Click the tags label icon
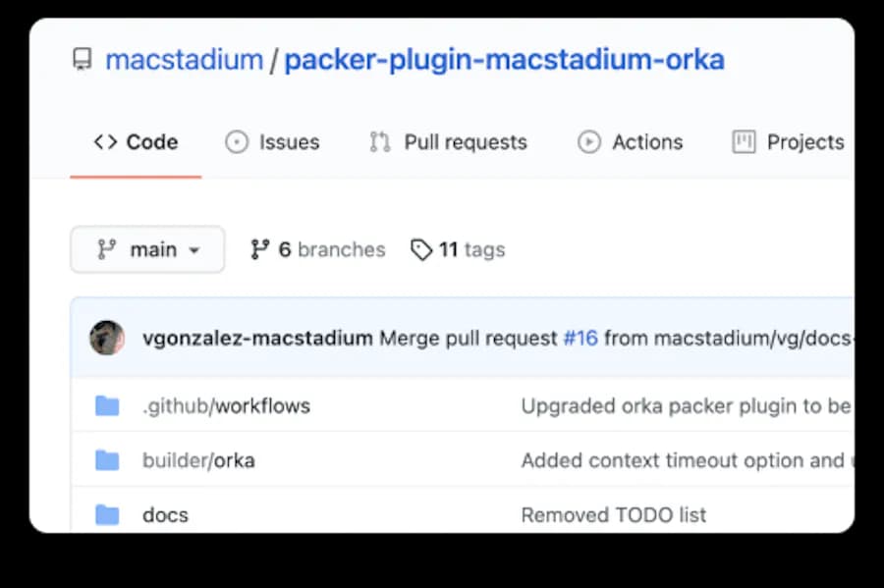The image size is (884, 588). tap(421, 249)
